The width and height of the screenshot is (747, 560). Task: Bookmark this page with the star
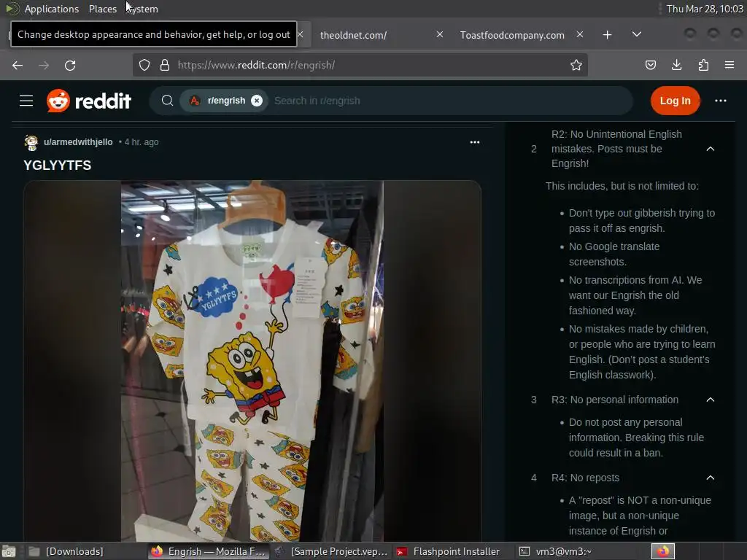[x=576, y=65]
